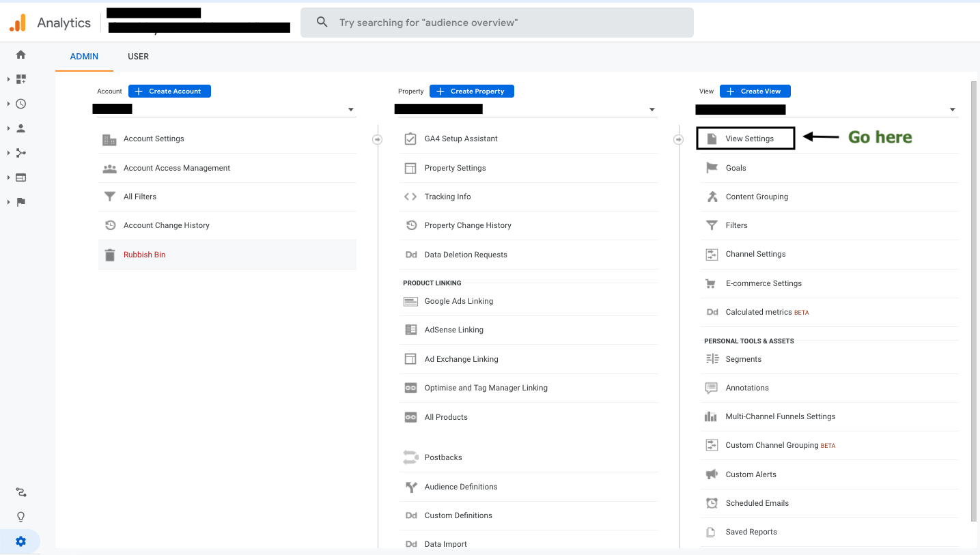Viewport: 980px width, 555px height.
Task: Open the Behaviour icon in sidebar
Action: (x=20, y=177)
